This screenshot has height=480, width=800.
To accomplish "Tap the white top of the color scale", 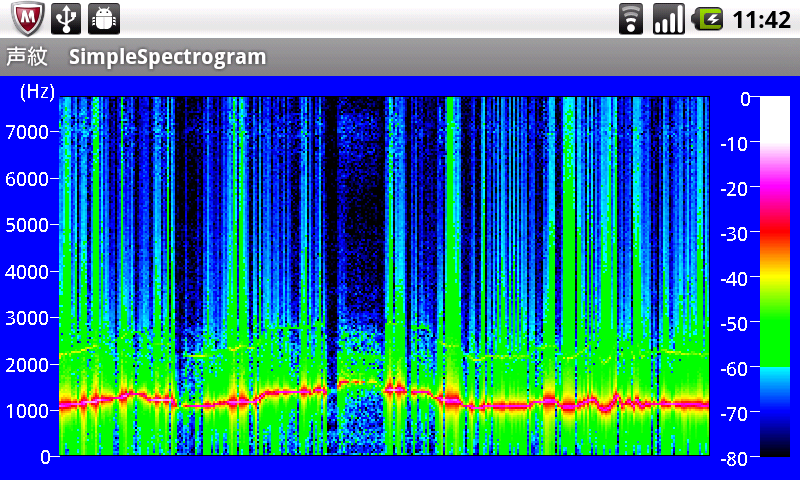I will (x=775, y=120).
